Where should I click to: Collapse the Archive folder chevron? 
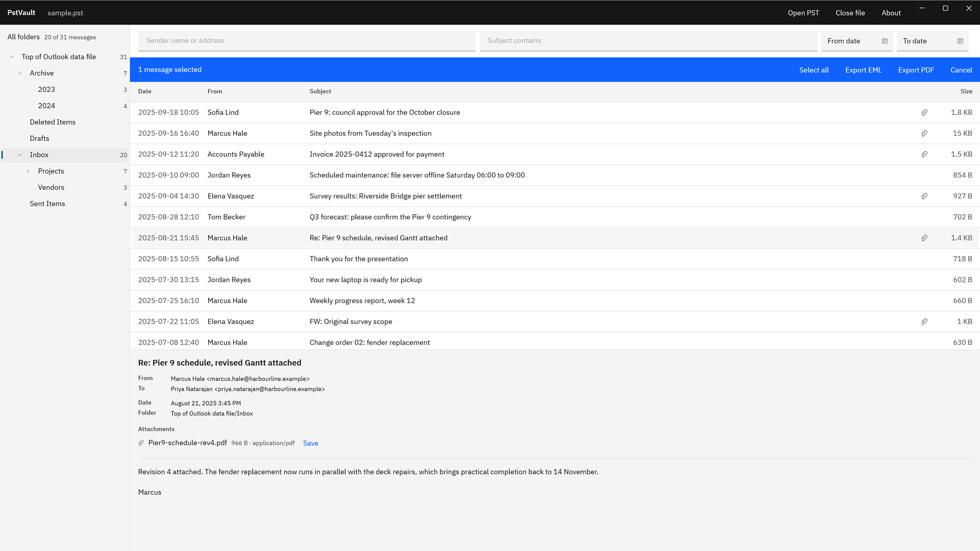click(20, 73)
